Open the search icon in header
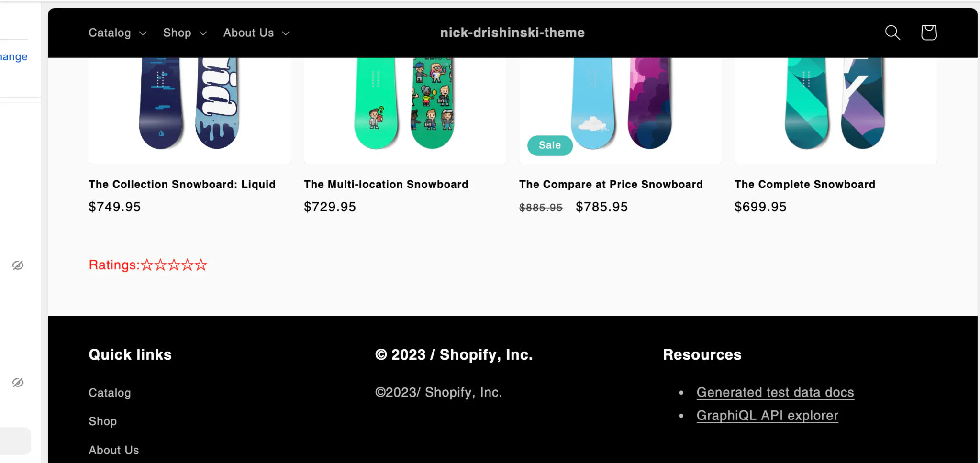The height and width of the screenshot is (463, 980). pos(892,33)
